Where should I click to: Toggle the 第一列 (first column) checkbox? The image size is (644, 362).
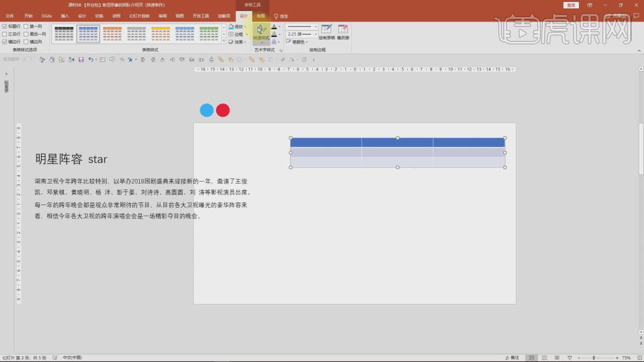coord(26,26)
